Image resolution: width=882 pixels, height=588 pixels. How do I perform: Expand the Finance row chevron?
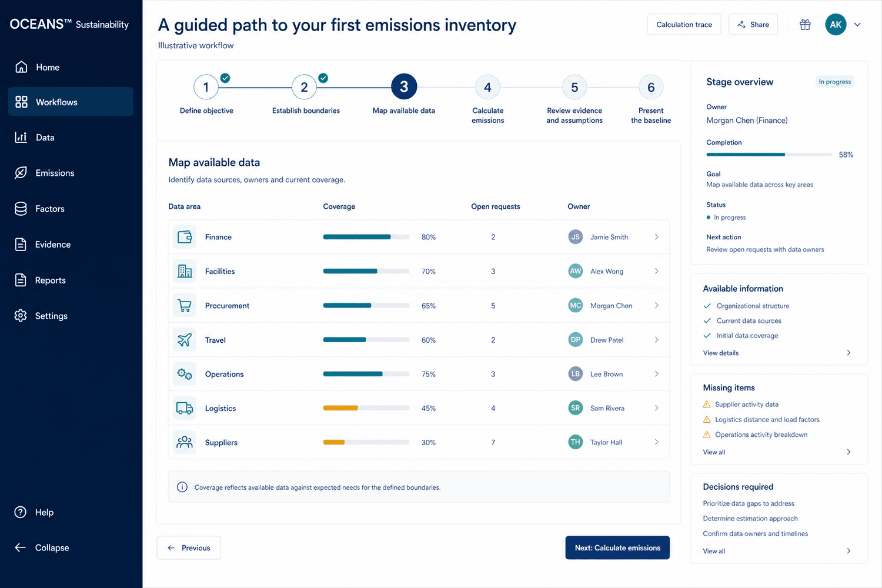coord(657,237)
